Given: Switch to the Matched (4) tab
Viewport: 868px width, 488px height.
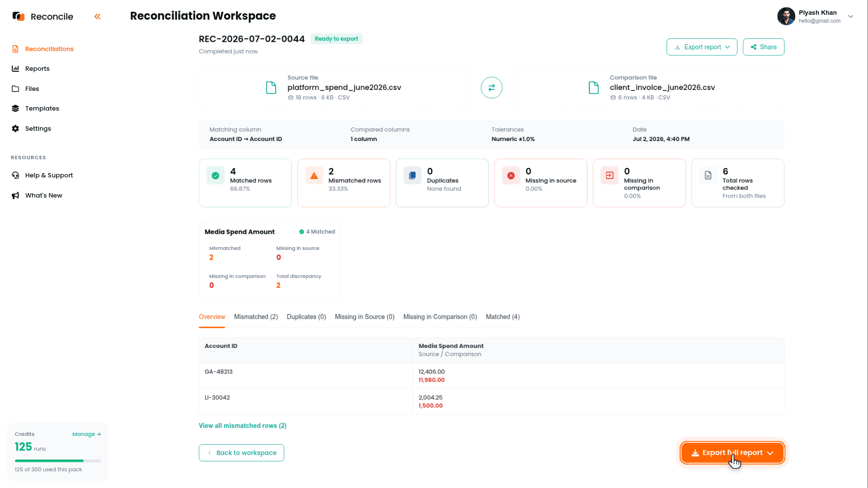Looking at the screenshot, I should point(503,317).
